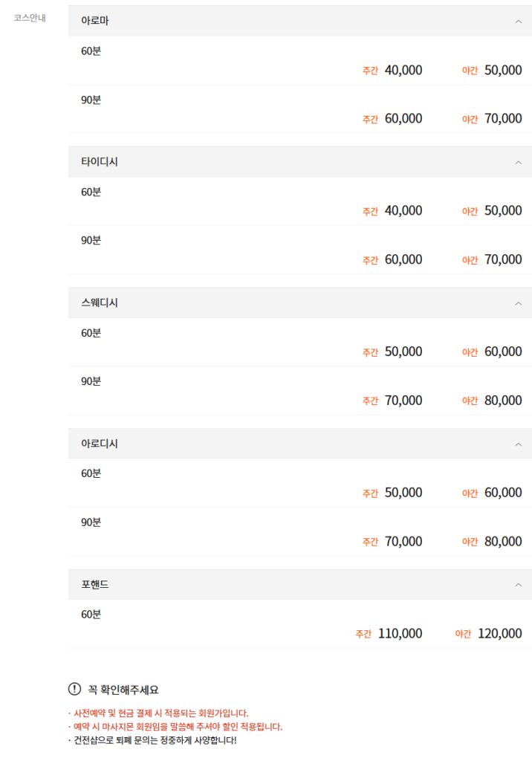The image size is (532, 761).
Task: Select 아로마 60분 daytime price 40,000
Action: [x=403, y=70]
